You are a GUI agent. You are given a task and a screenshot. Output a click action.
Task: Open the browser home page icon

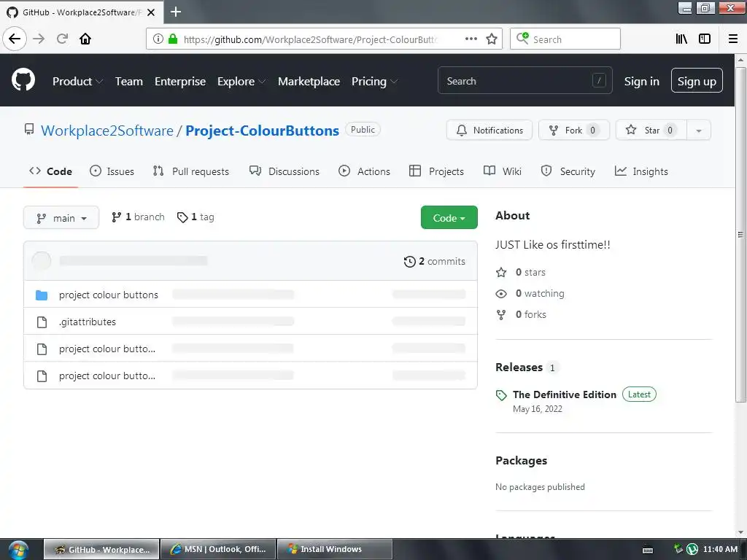point(85,39)
